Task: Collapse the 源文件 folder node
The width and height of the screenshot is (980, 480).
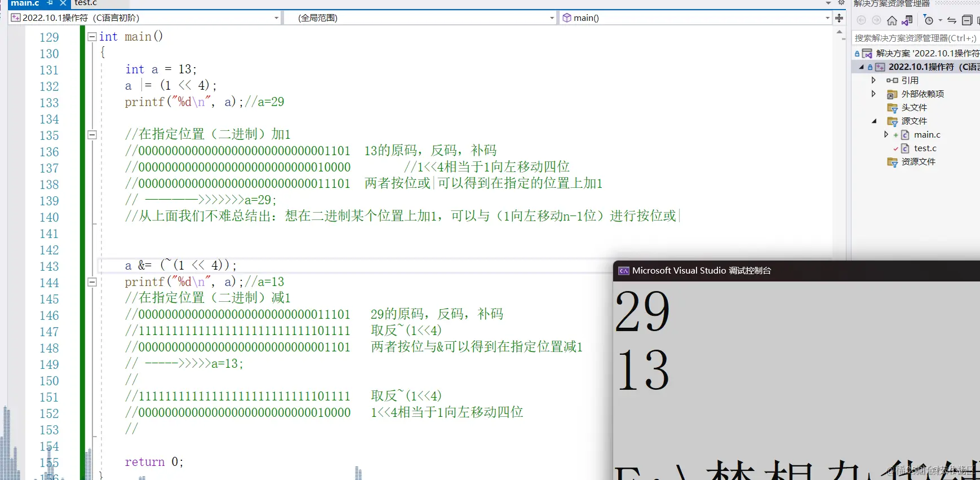Action: [x=875, y=121]
